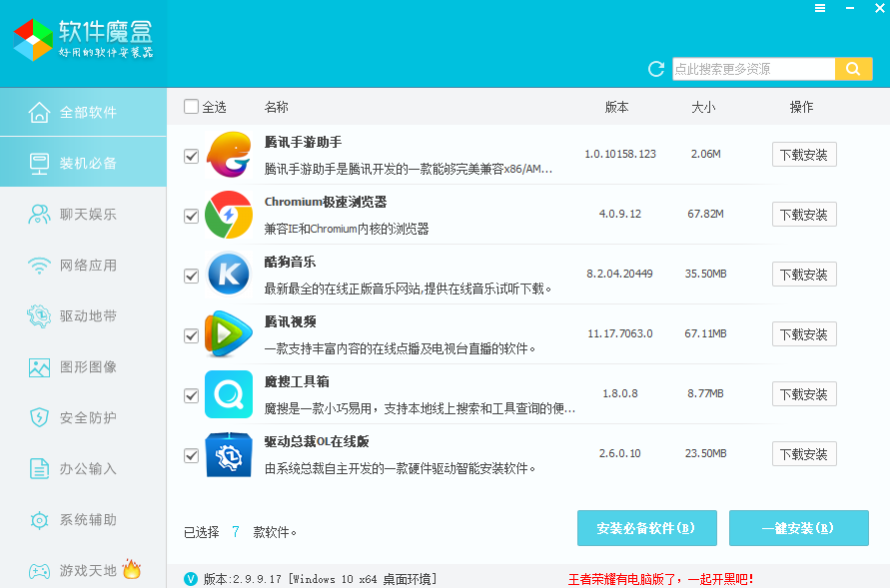Click the gear icon for 驱动地带
This screenshot has width=890, height=588.
pyautogui.click(x=39, y=316)
